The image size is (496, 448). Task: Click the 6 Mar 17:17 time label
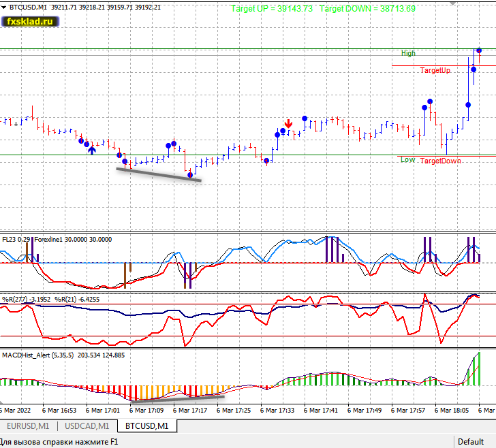[x=190, y=410]
